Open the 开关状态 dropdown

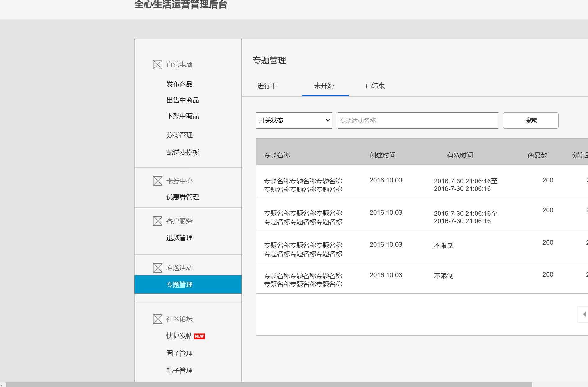(294, 120)
